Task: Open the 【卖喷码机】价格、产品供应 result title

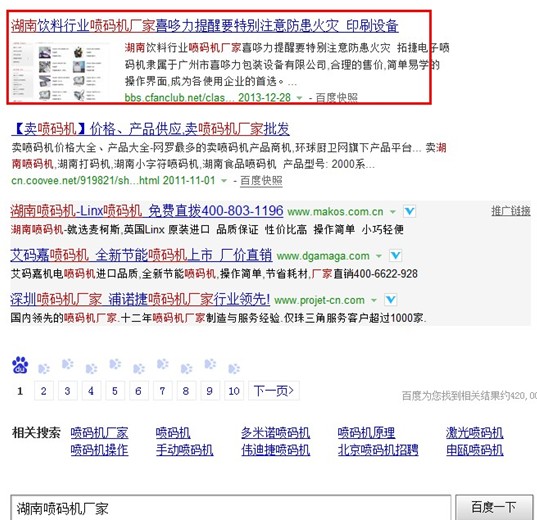Action: [x=150, y=129]
